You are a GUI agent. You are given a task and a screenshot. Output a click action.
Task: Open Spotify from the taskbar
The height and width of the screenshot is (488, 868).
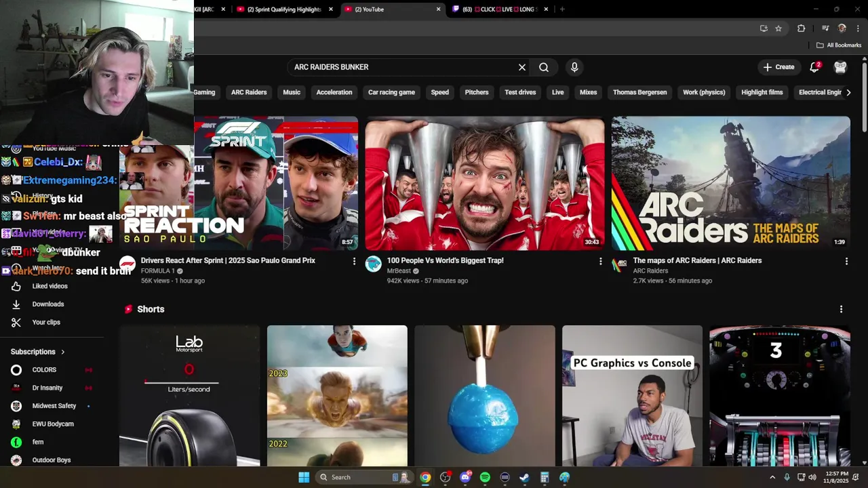(485, 477)
